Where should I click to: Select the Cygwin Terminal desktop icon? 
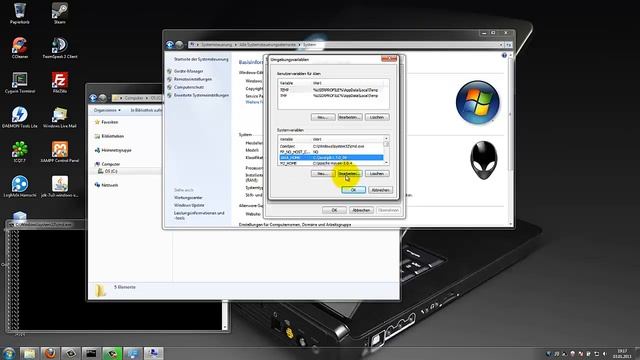(20, 82)
